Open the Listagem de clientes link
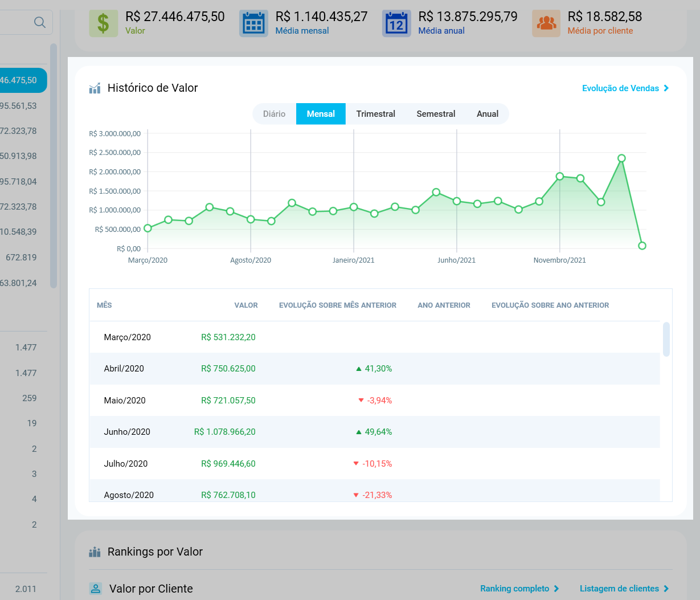 pyautogui.click(x=624, y=589)
